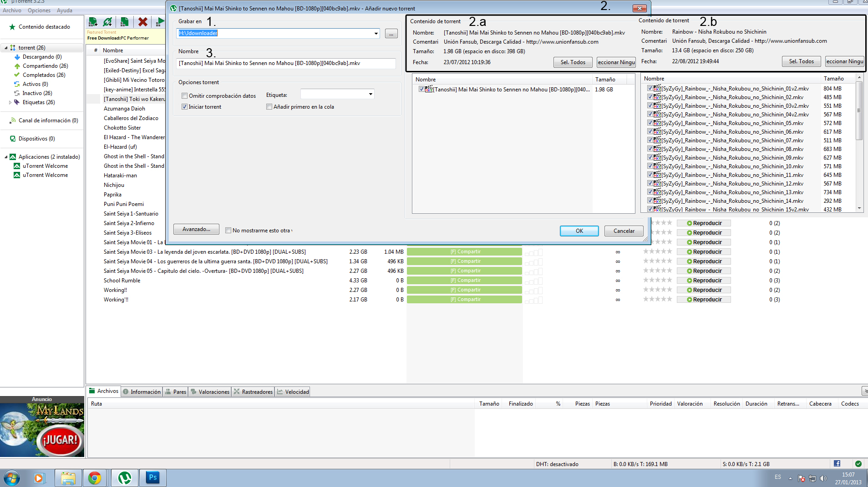Image resolution: width=868 pixels, height=487 pixels.
Task: Click the Sel. Todos button
Action: point(573,62)
